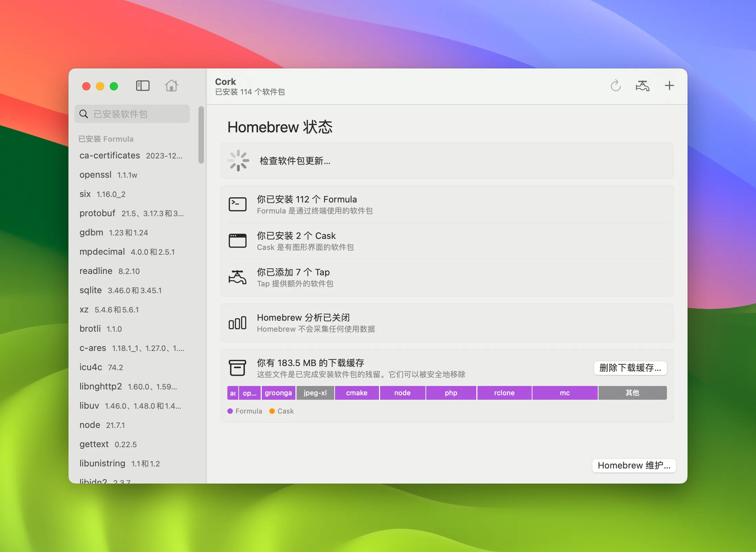Click the home icon in toolbar
This screenshot has width=756, height=552.
pos(171,86)
